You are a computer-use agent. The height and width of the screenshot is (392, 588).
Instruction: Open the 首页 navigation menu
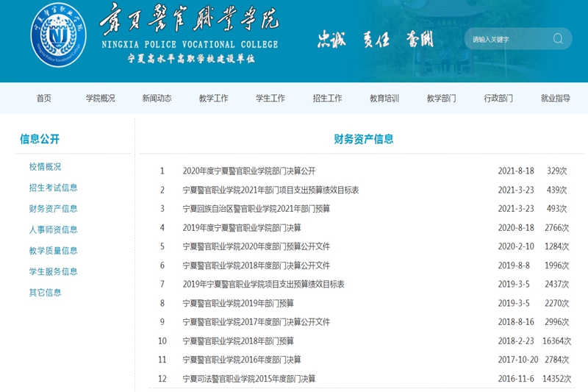coord(44,99)
